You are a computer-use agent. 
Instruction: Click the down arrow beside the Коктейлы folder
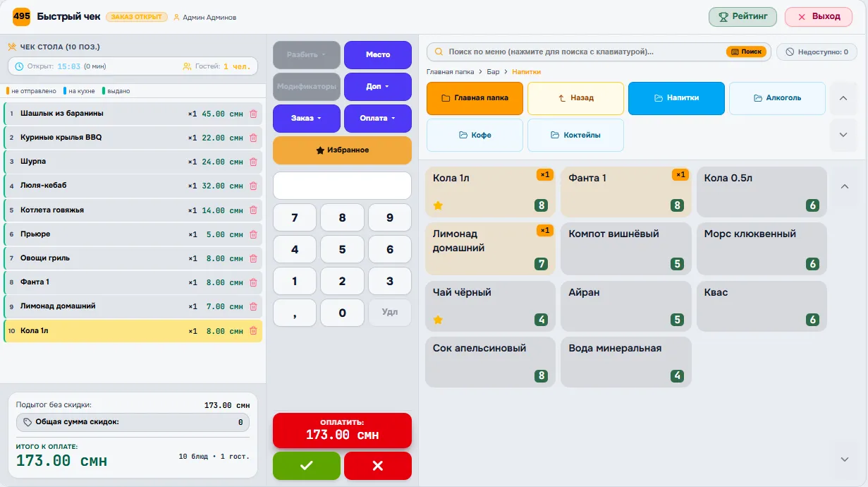click(x=843, y=135)
